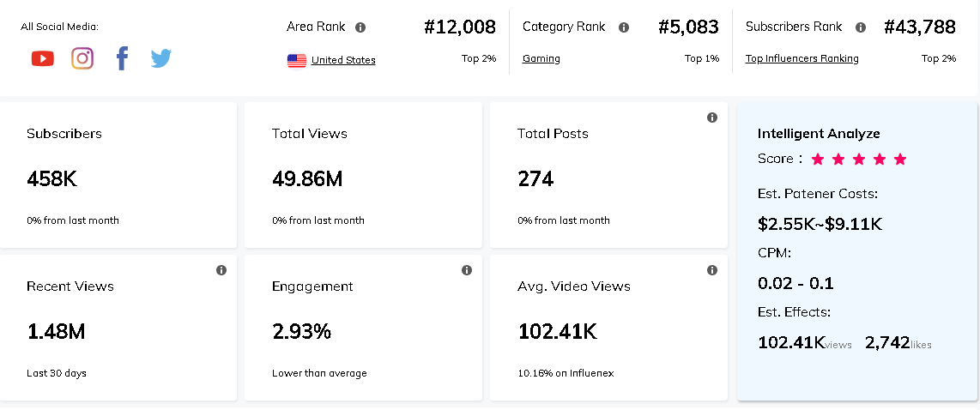The image size is (980, 410).
Task: Show info for the Recent Views card
Action: [221, 270]
